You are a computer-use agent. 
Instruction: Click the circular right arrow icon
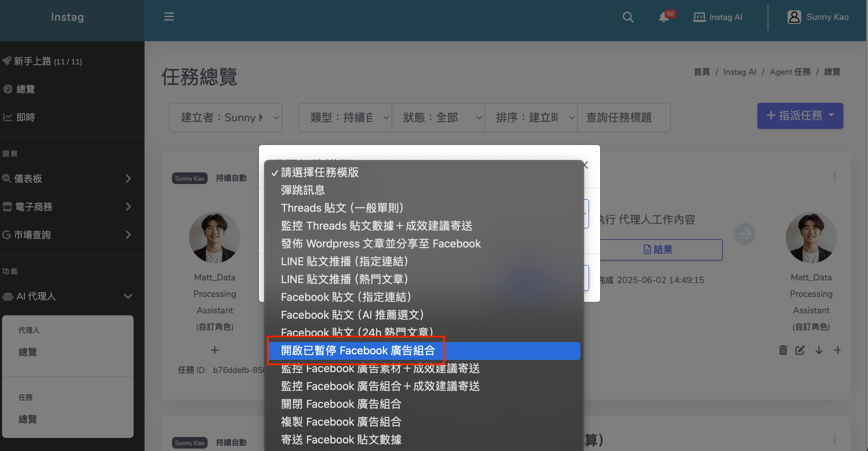click(x=744, y=234)
